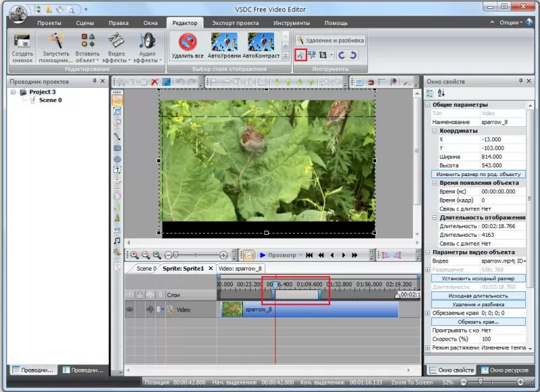Click the Удаление и разбивка ribbon button
This screenshot has height=392, width=540.
tap(331, 40)
